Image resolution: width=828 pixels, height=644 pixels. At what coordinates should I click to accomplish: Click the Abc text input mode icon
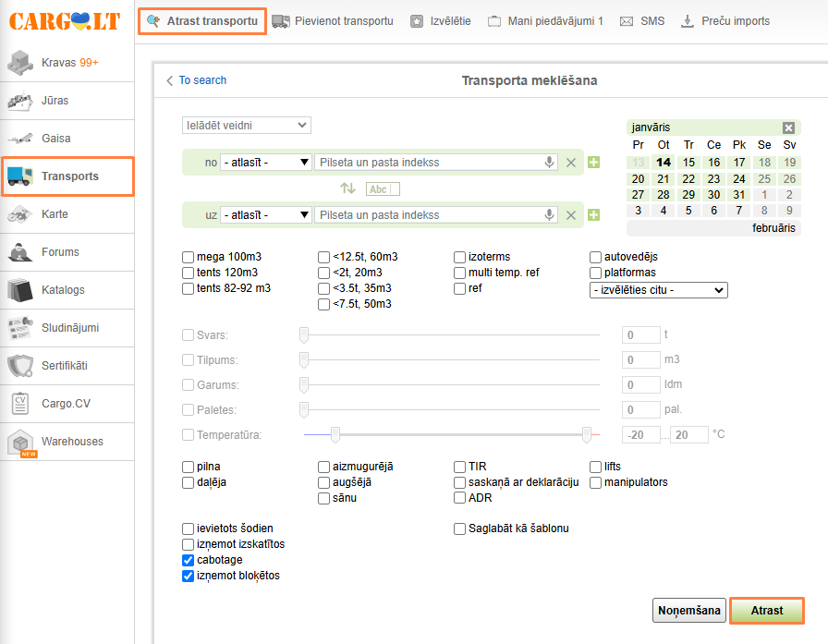pyautogui.click(x=383, y=188)
